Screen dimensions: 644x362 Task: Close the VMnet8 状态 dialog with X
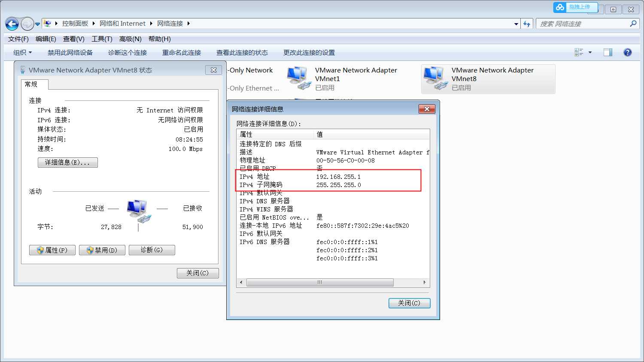pos(213,70)
